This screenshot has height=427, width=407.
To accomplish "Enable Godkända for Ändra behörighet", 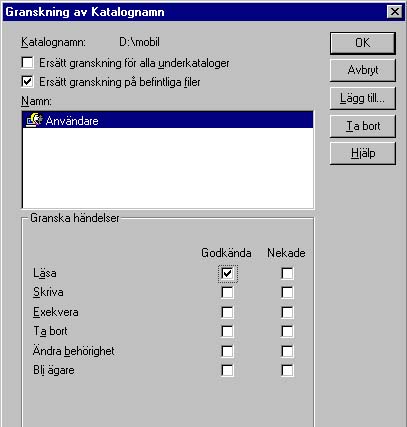I will tap(227, 351).
